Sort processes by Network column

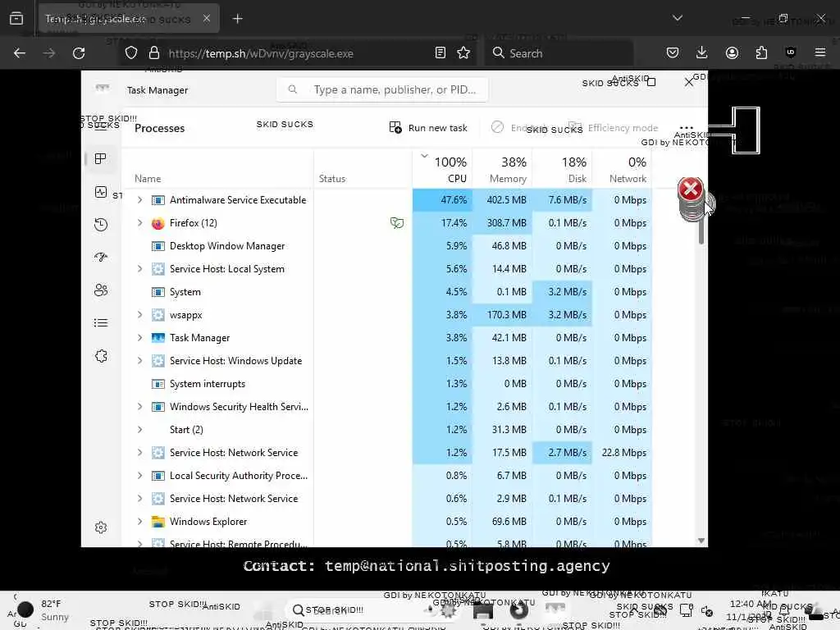click(622, 169)
